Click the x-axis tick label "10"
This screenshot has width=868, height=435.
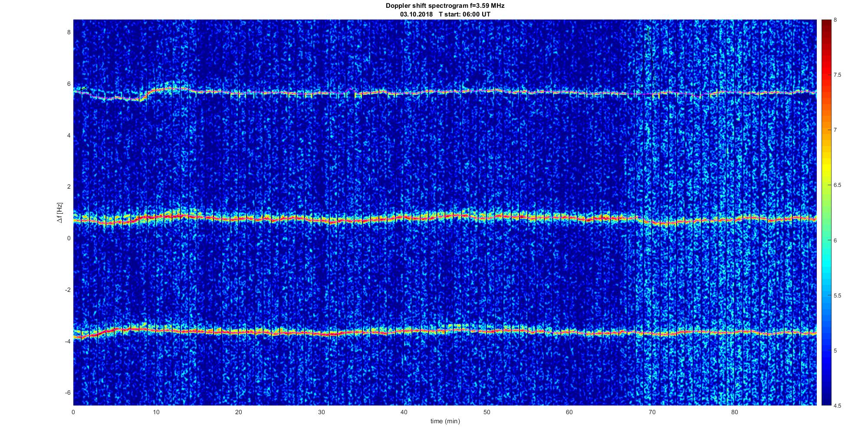tap(156, 412)
